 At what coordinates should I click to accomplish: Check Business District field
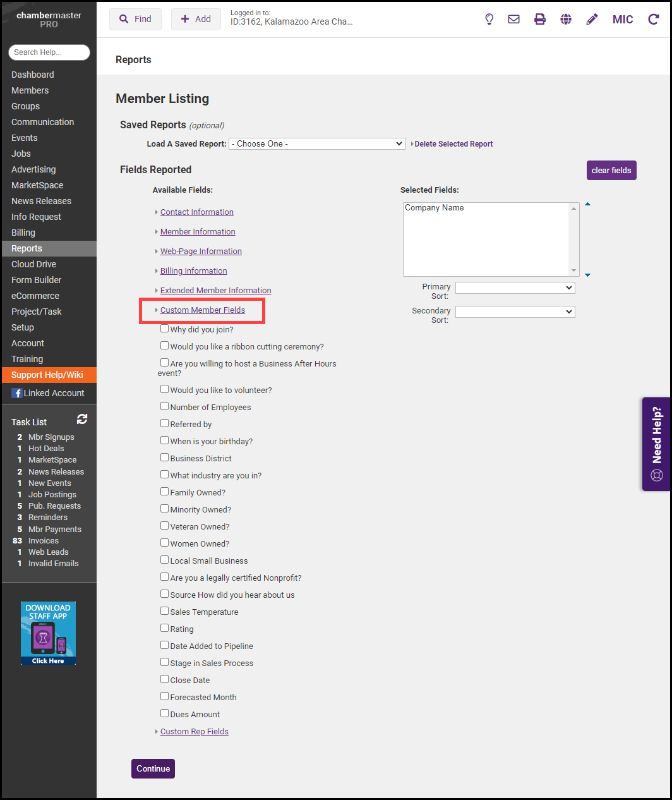pyautogui.click(x=164, y=458)
